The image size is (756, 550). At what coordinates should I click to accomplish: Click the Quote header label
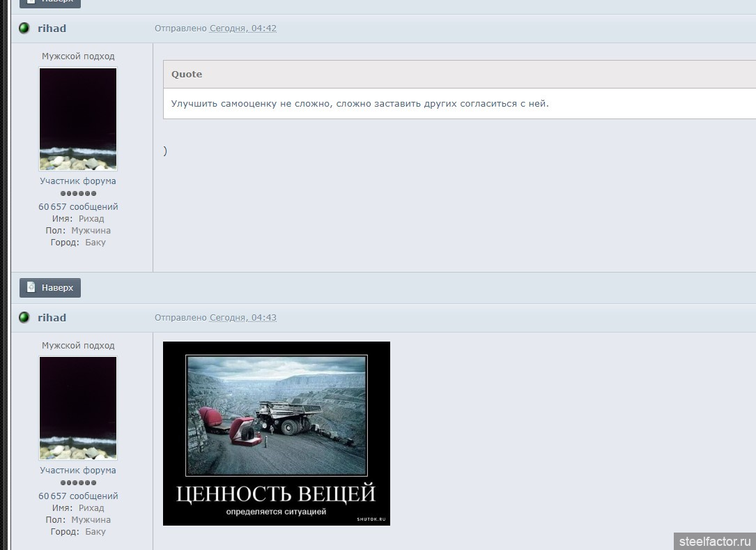[187, 75]
